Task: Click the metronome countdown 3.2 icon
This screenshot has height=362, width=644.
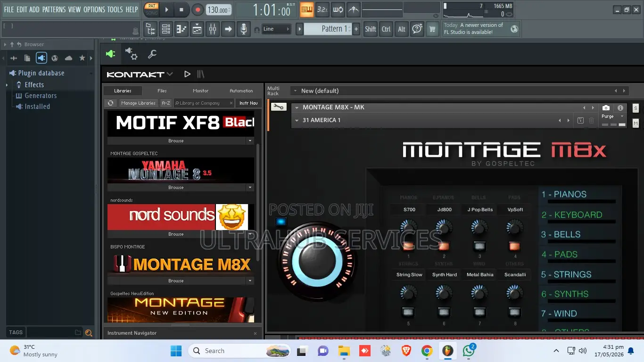Action: pyautogui.click(x=322, y=9)
